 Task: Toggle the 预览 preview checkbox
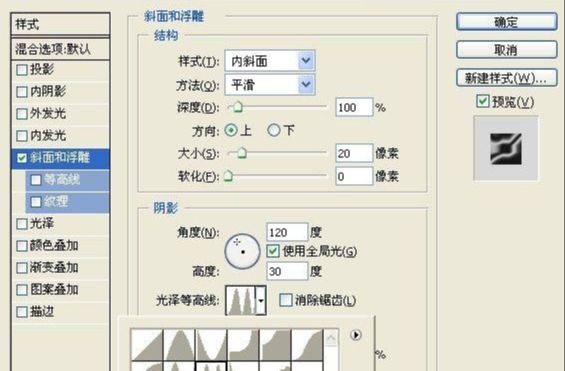coord(483,102)
